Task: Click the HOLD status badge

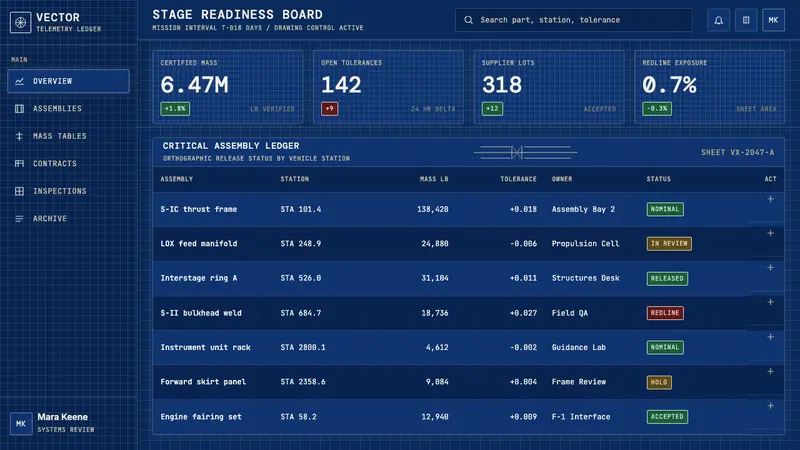Action: (659, 382)
